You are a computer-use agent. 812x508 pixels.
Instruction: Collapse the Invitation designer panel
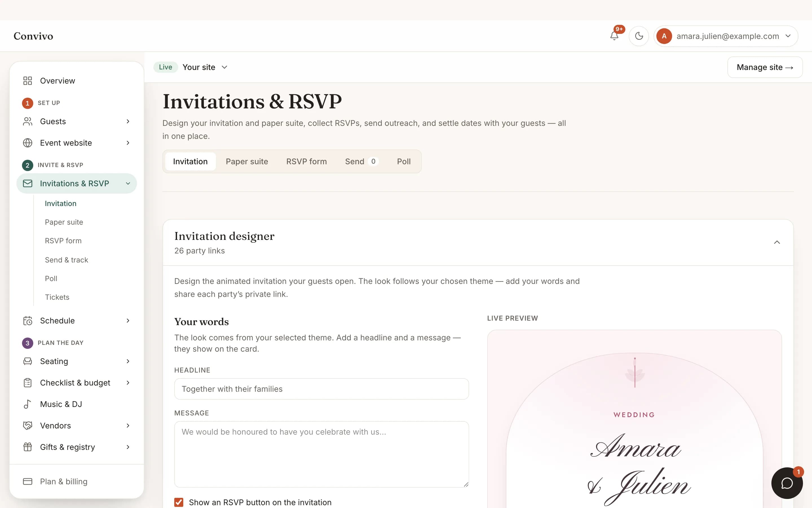tap(777, 242)
